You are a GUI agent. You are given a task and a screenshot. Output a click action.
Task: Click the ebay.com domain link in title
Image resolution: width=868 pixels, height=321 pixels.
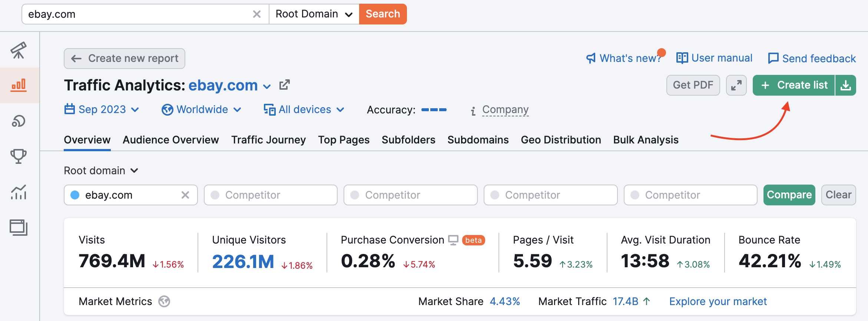coord(223,85)
